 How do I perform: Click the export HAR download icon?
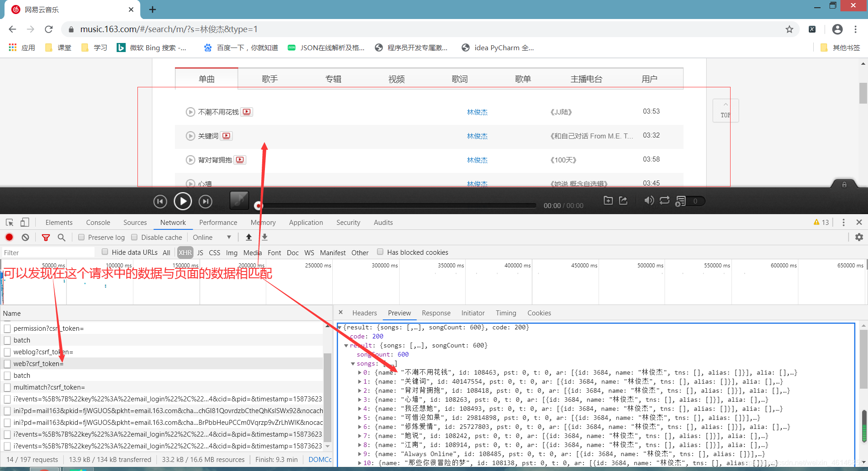[265, 237]
